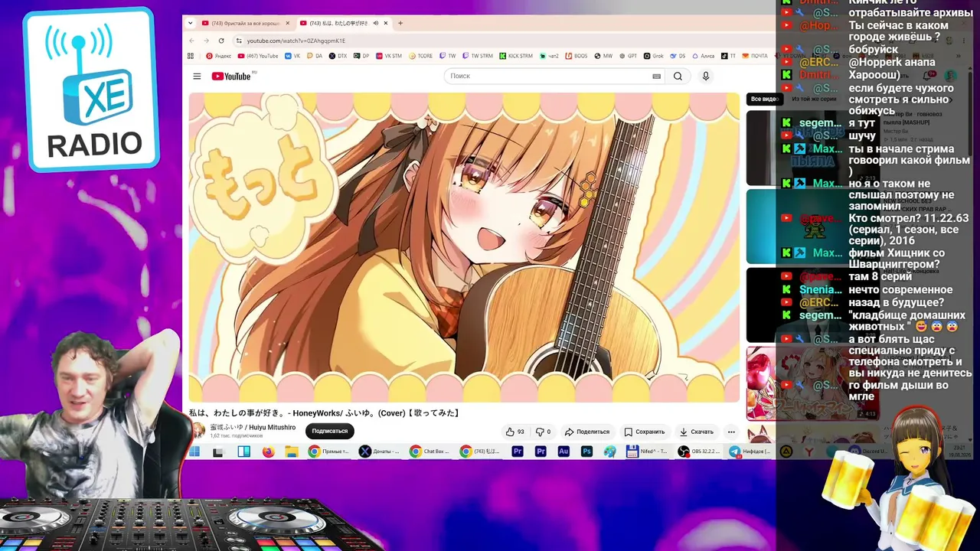Select the active 私は、わたしの事が好き tab
This screenshot has width=980, height=551.
coord(344,23)
